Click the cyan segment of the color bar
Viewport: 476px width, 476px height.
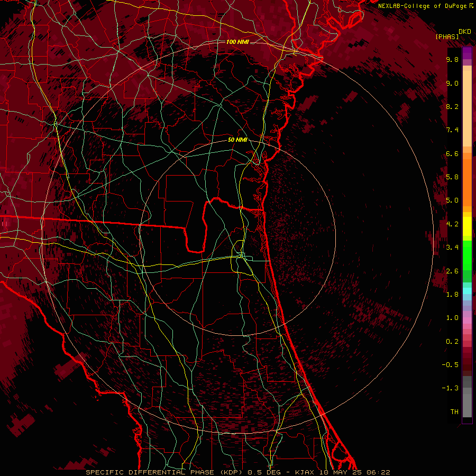[x=467, y=291]
